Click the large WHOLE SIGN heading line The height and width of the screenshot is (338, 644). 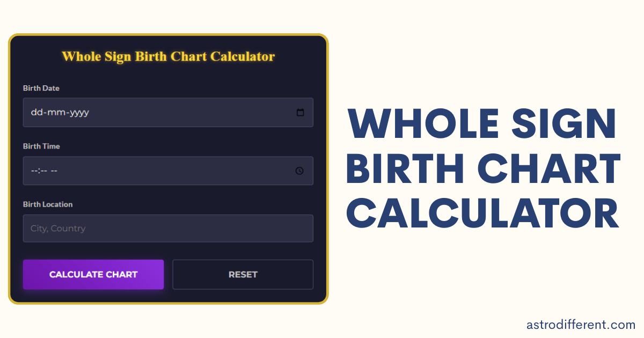click(481, 124)
